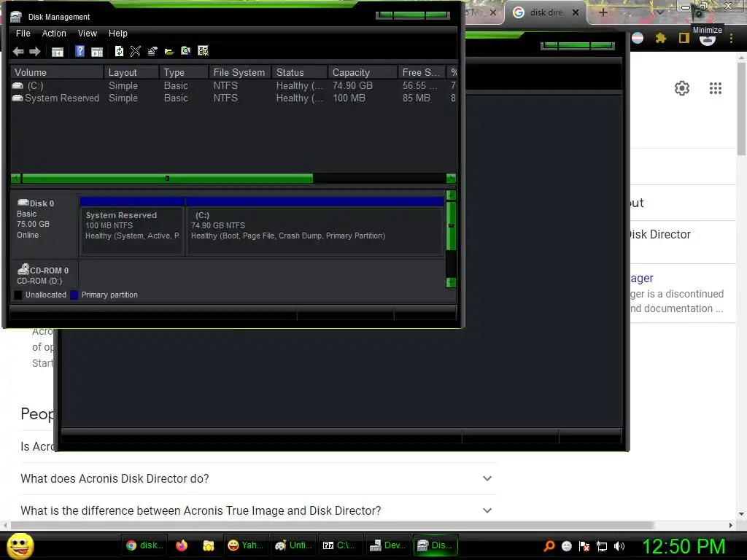Switch to the Device Manager taskbar button
This screenshot has width=747, height=560.
[x=388, y=545]
